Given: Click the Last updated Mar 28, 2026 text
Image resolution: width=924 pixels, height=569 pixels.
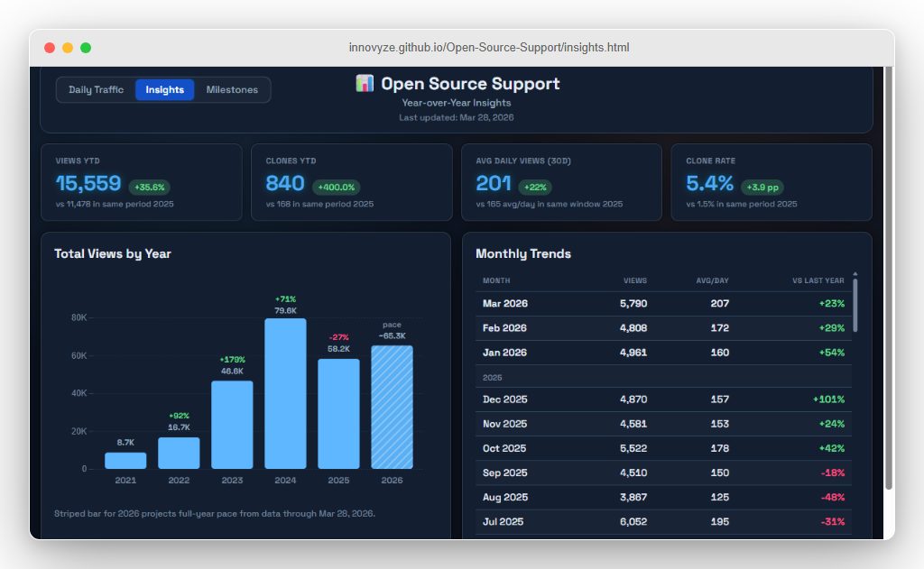Looking at the screenshot, I should pos(456,118).
